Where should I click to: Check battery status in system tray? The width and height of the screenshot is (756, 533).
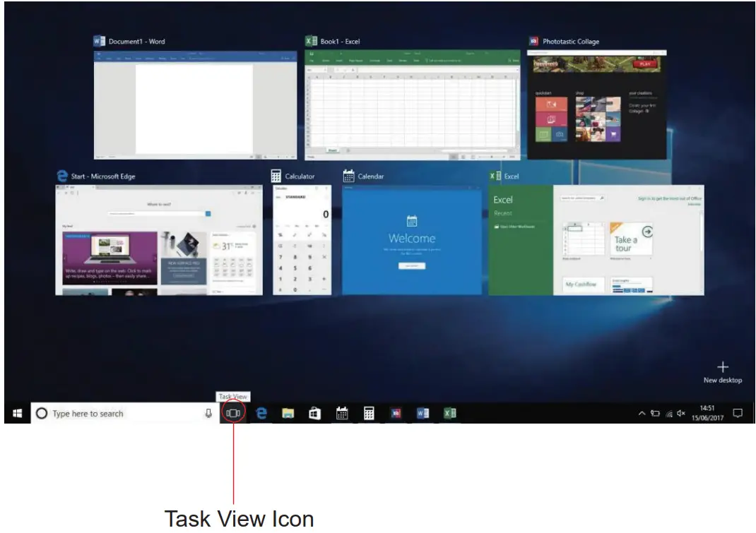pyautogui.click(x=655, y=413)
